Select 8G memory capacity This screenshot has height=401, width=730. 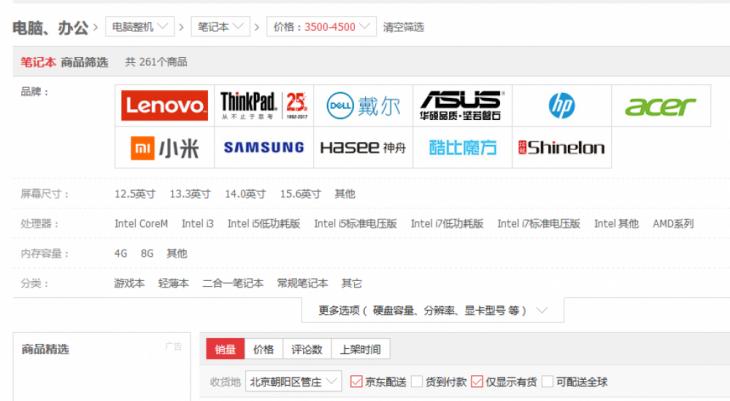(x=147, y=253)
